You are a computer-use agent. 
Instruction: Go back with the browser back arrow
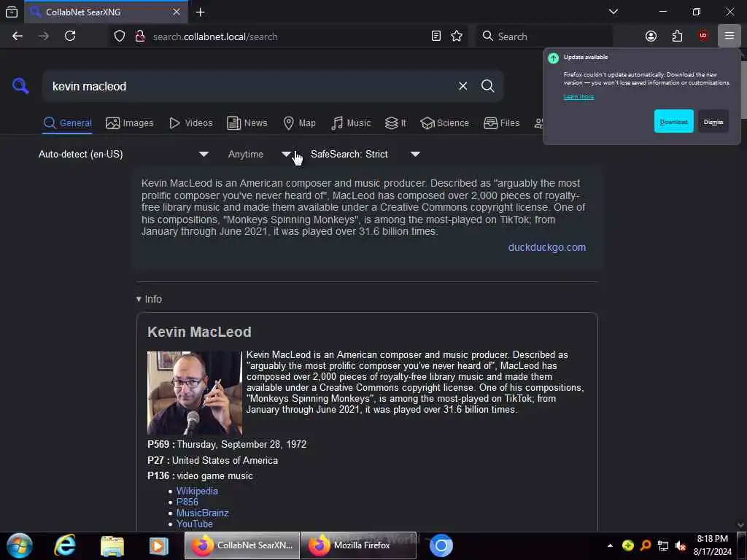(18, 36)
